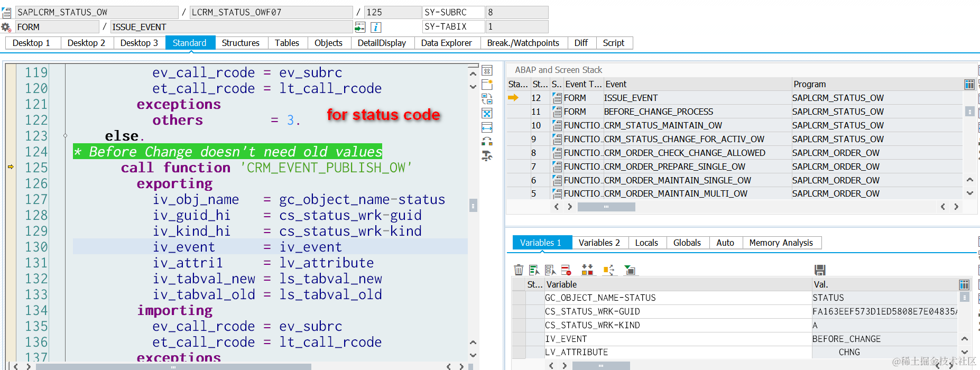980x370 pixels.
Task: Click the LCRM_STATUS_OWF07 include field
Action: coord(271,12)
